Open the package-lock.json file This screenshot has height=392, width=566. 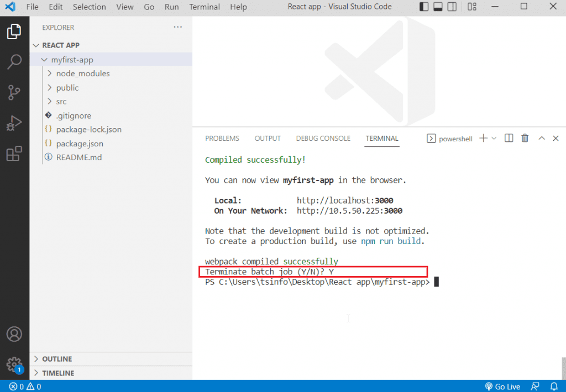[x=111, y=129]
